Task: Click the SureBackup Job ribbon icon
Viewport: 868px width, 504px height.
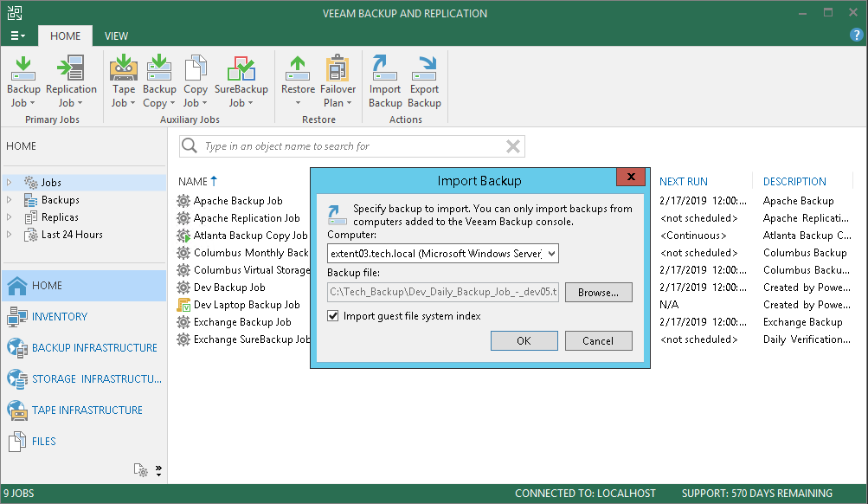Action: click(241, 68)
